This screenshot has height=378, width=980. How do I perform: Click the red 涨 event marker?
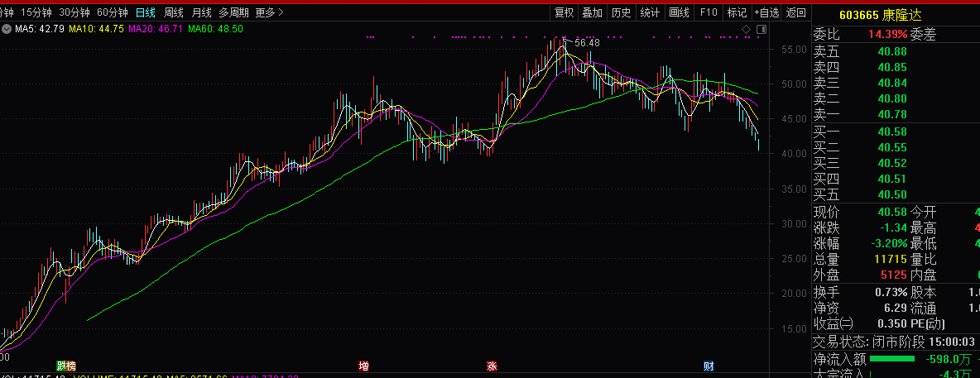(492, 366)
